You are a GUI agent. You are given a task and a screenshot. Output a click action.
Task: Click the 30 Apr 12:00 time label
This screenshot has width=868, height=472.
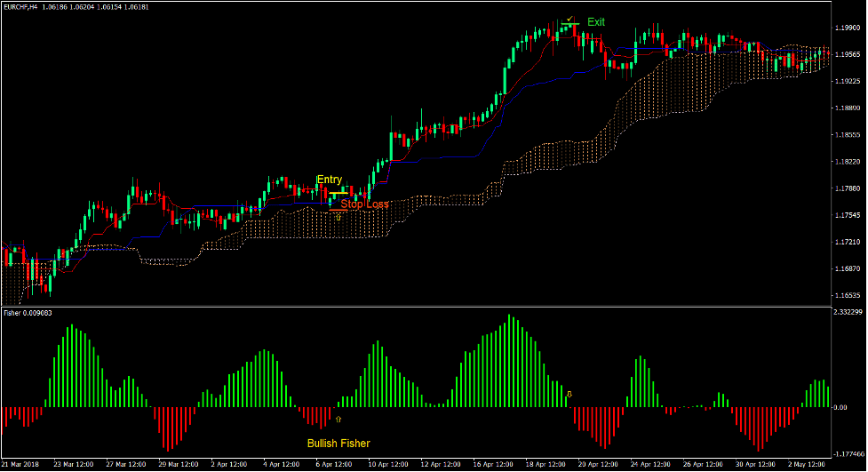tap(756, 464)
